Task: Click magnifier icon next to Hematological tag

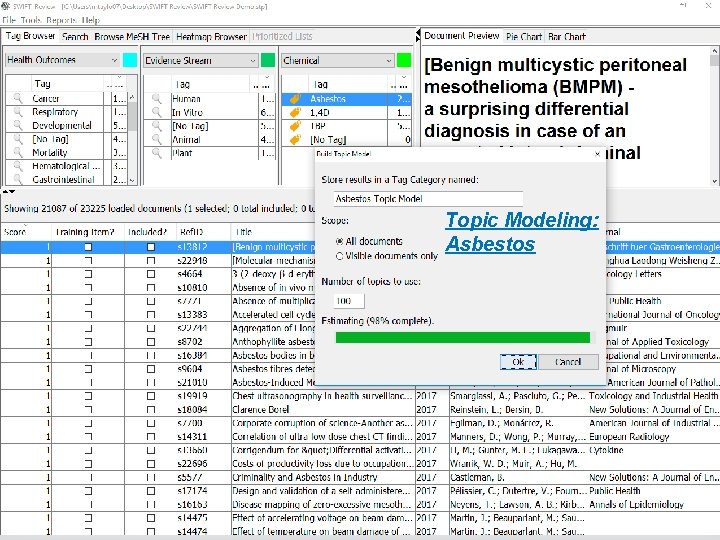Action: coord(18,166)
